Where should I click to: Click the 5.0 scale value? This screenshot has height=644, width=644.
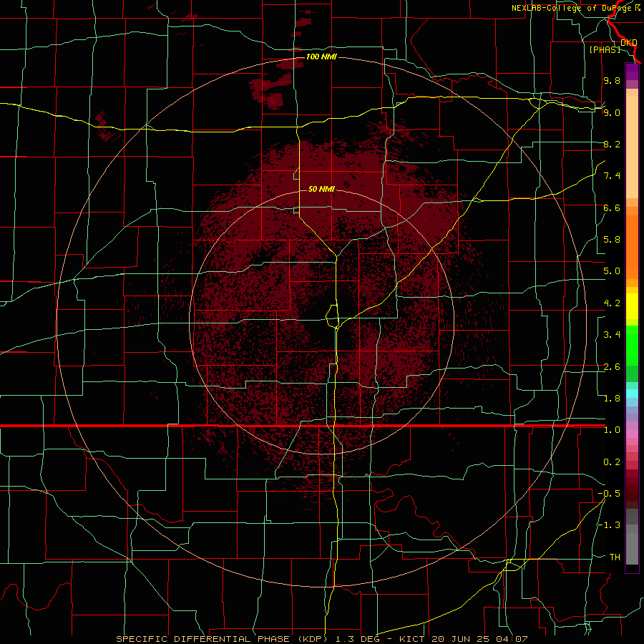pos(612,271)
